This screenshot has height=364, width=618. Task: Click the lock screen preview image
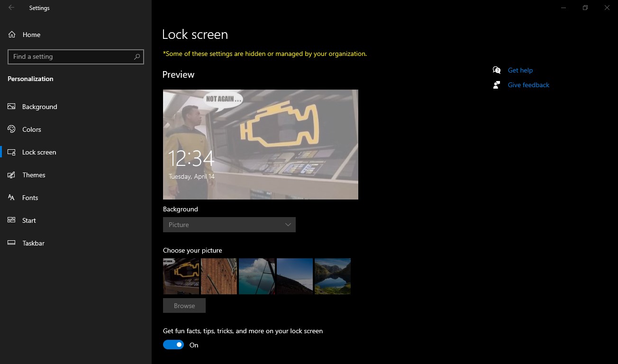click(261, 145)
